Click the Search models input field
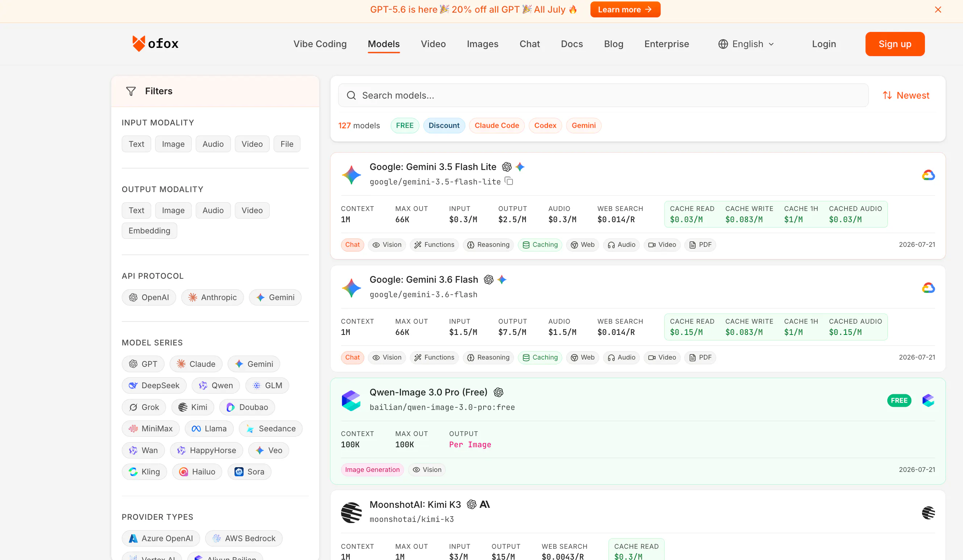This screenshot has width=963, height=560. pos(603,95)
